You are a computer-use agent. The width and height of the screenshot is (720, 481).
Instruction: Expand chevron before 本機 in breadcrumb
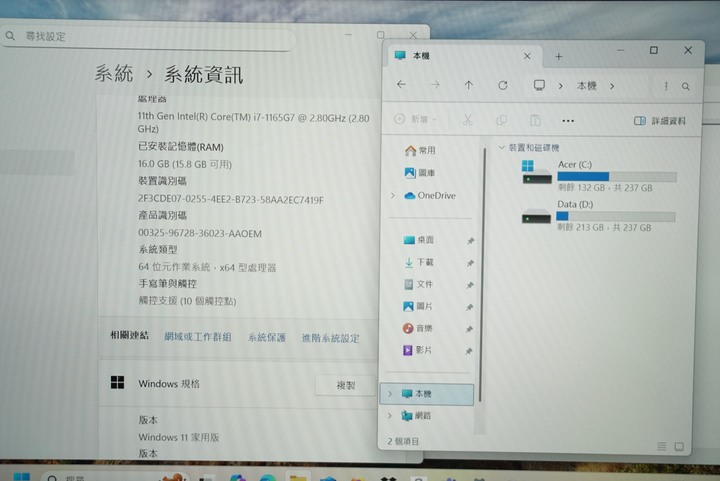point(561,86)
